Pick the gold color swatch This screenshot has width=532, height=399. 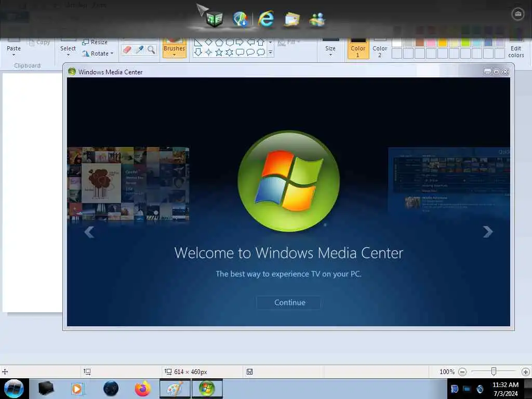pos(443,43)
